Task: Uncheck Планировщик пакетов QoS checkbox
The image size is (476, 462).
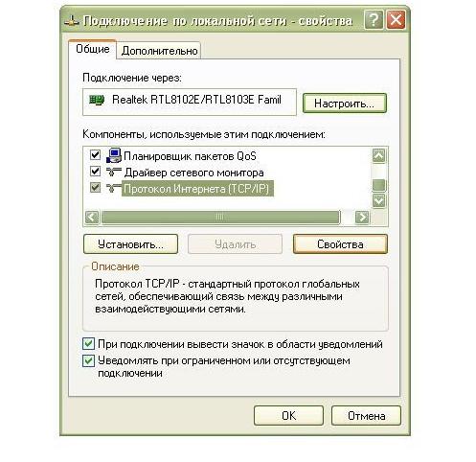Action: [x=95, y=155]
